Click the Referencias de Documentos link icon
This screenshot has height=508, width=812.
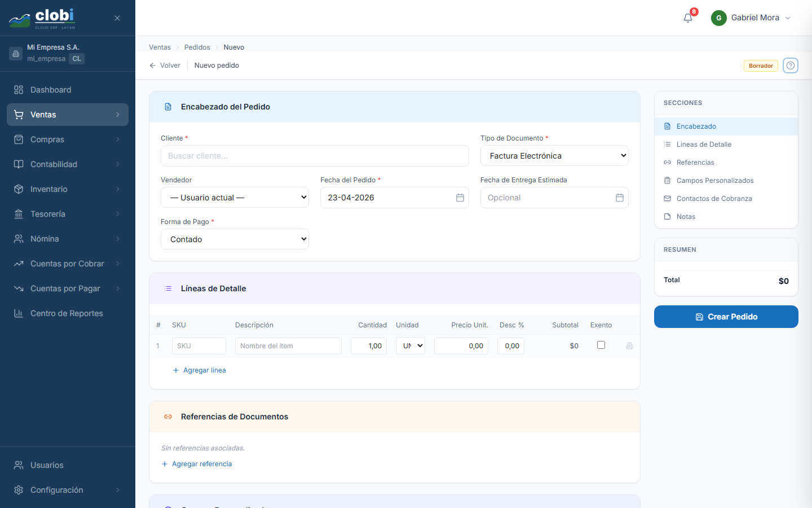click(168, 417)
